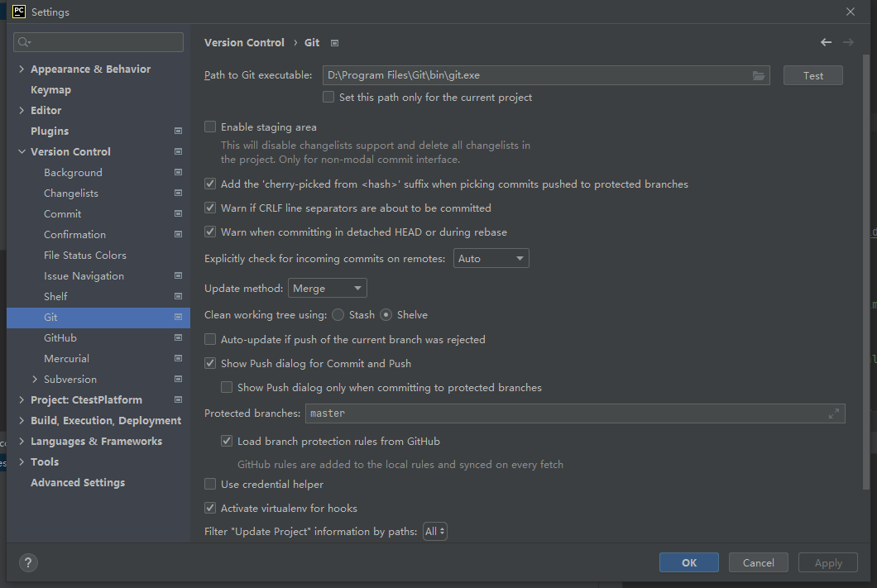Click the OK button
Screen dimensions: 877x588
688,562
